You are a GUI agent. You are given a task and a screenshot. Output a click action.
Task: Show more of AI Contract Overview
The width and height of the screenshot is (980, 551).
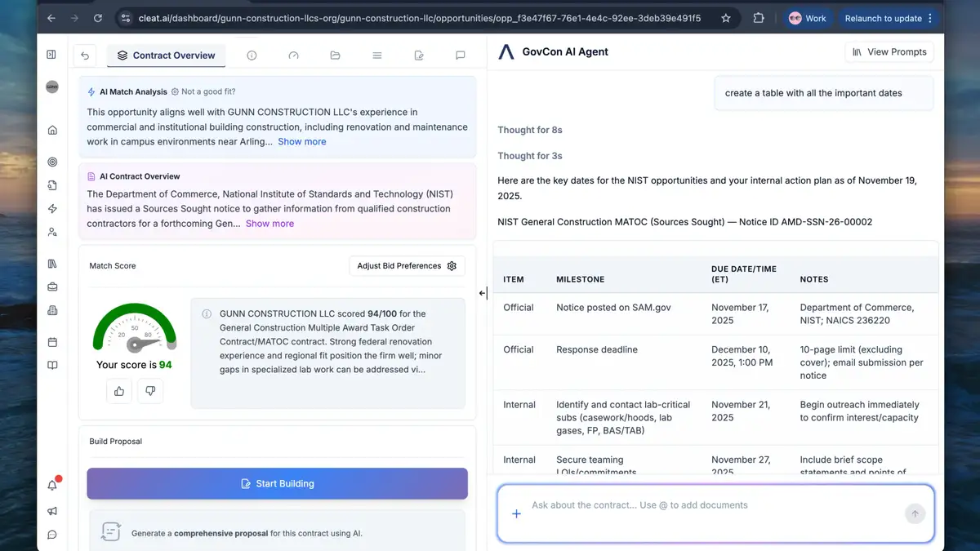click(269, 223)
